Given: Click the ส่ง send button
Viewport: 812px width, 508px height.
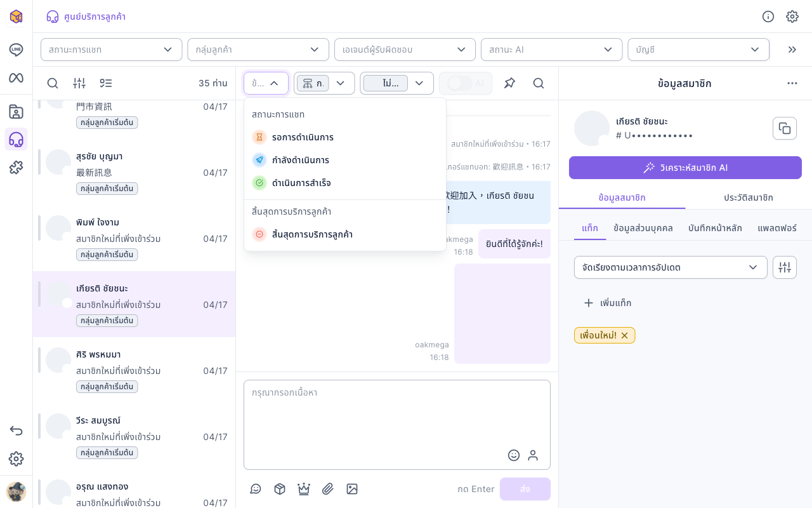Looking at the screenshot, I should pos(525,489).
